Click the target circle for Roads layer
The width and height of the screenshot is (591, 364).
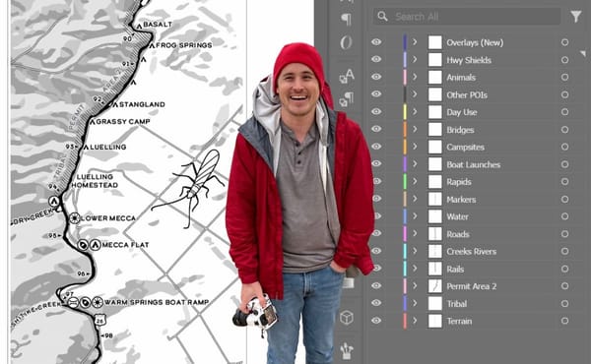(564, 234)
